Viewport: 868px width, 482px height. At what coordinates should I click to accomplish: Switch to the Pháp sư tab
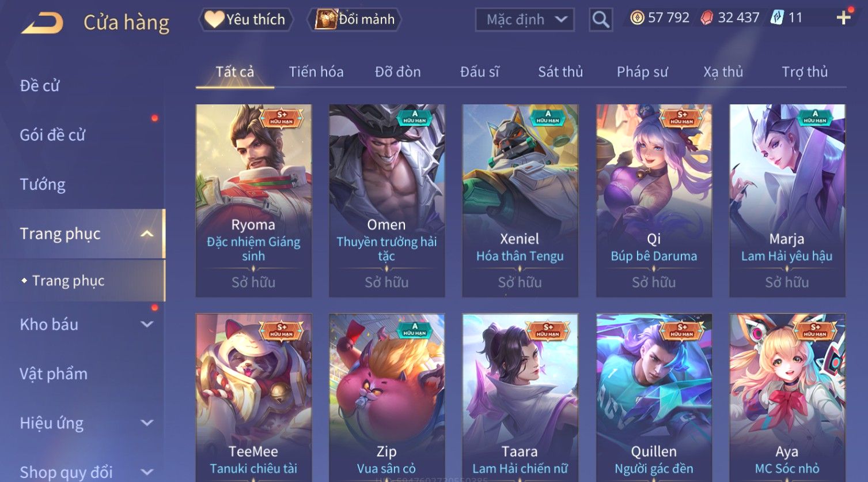642,71
